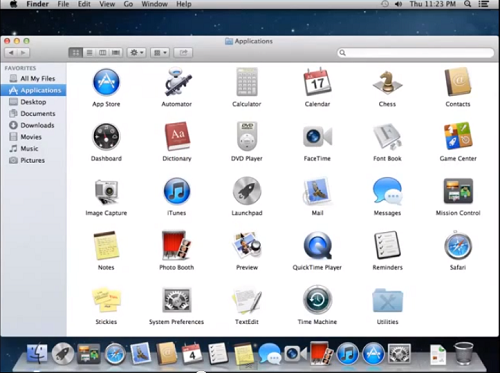Select the Dashboard app icon
Viewport: 500px width, 373px height.
106,137
